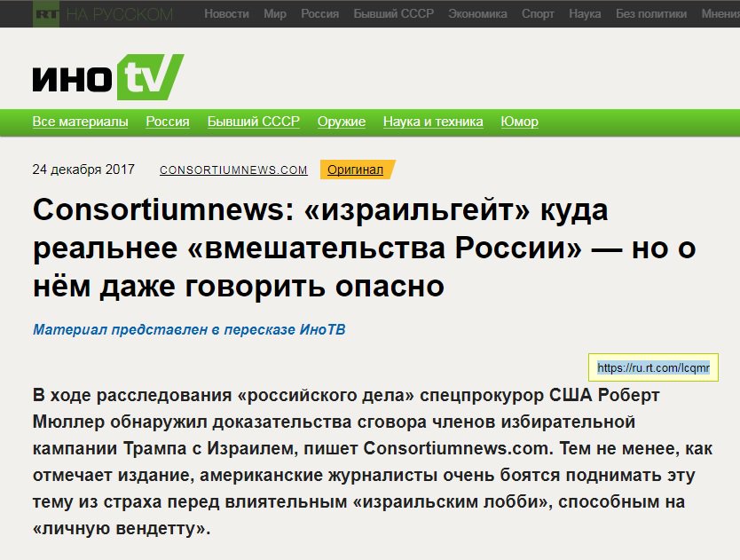Click the CONSORTIUMNEWS.COM source link
Image resolution: width=740 pixels, height=560 pixels.
pos(232,170)
